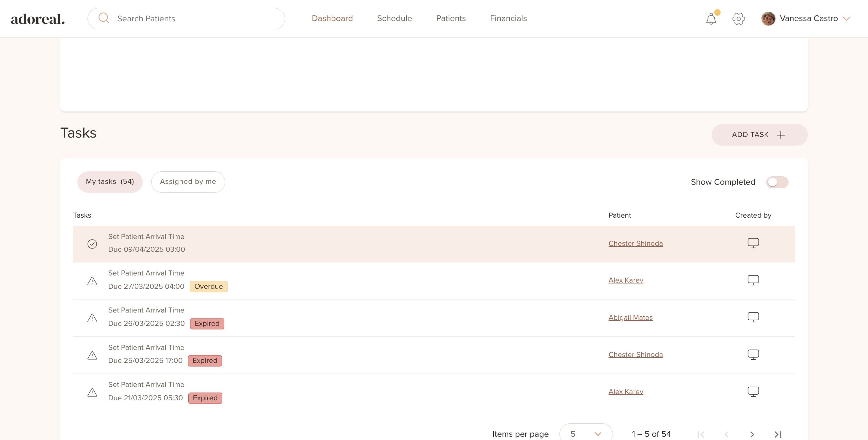Open Abigail Matos patient link
Screen dimensions: 868x440
(630, 318)
